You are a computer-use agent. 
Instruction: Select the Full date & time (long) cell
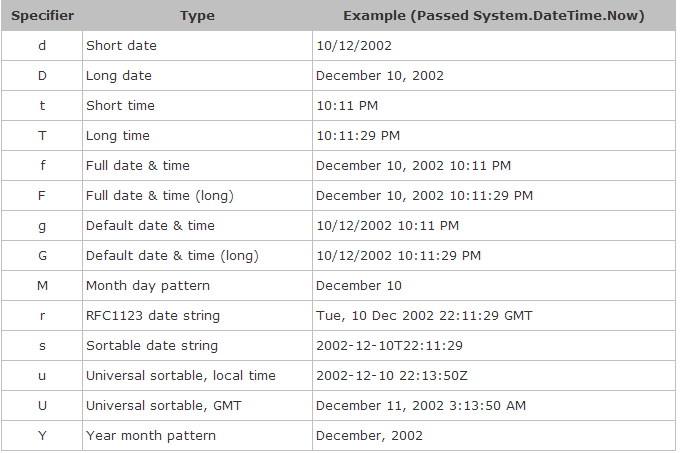coord(197,196)
